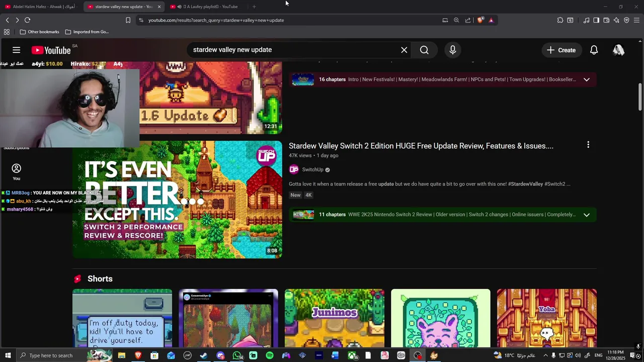
Task: Go to the YouTube home logo
Action: click(51, 50)
